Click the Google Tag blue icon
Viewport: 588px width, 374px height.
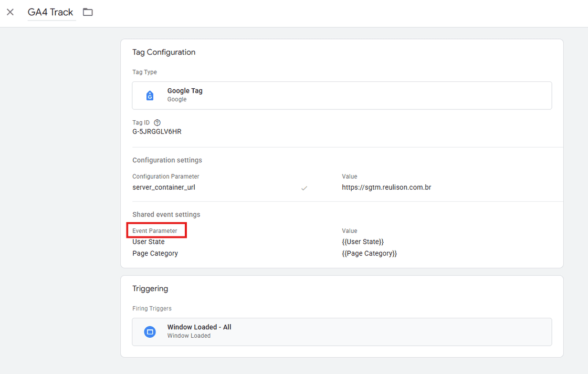point(150,96)
